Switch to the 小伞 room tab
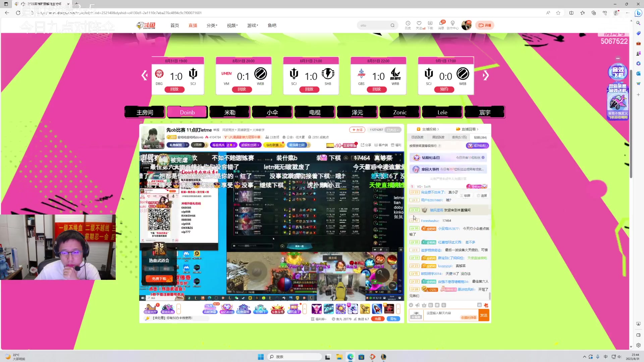 (272, 112)
